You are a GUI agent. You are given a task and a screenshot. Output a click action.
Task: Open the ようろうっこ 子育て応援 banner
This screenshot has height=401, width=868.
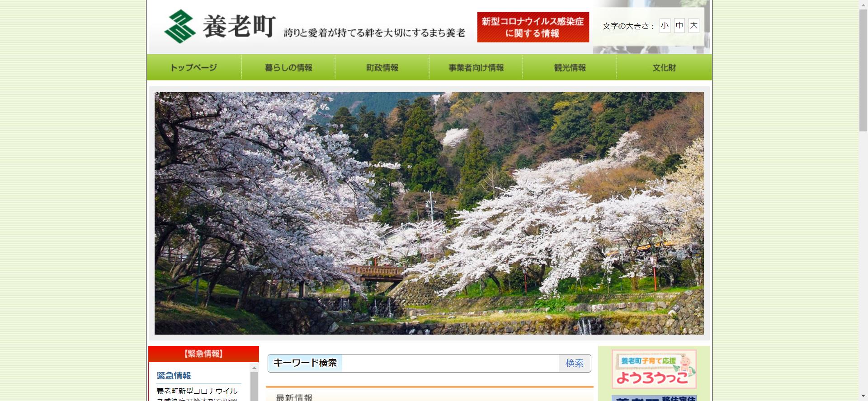(654, 369)
